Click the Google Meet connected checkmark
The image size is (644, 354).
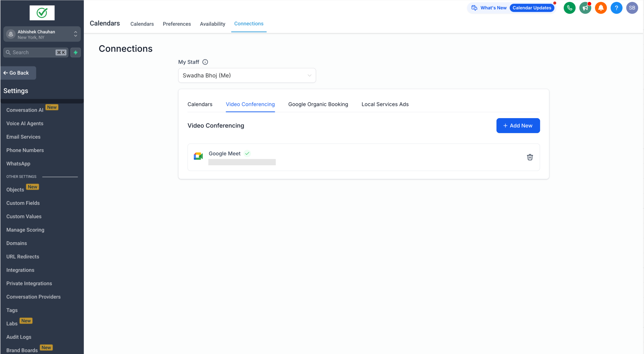click(x=247, y=153)
